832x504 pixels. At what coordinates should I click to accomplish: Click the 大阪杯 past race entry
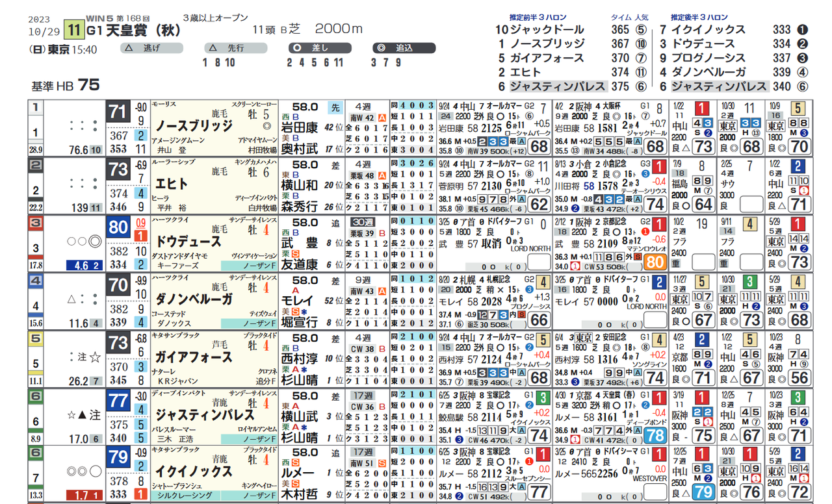coord(611,107)
